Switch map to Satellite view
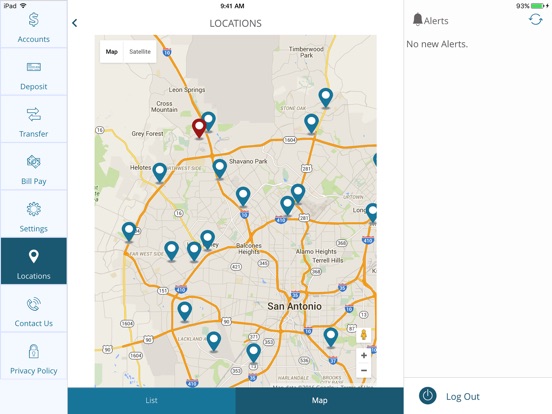 point(140,52)
